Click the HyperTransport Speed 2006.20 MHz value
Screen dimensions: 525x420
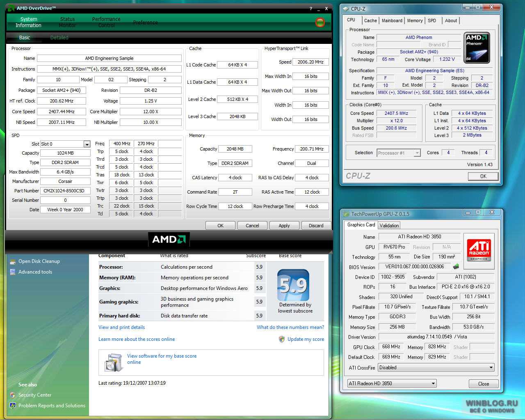[310, 62]
